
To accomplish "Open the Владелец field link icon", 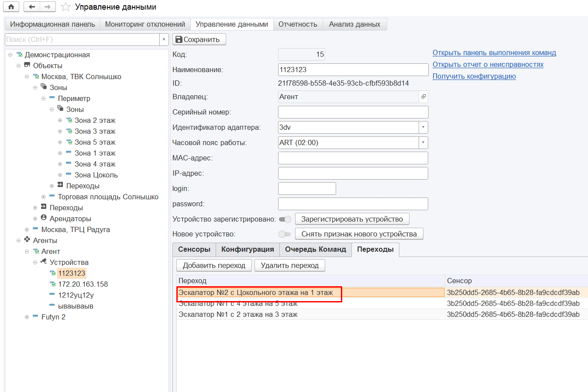I will 423,97.
